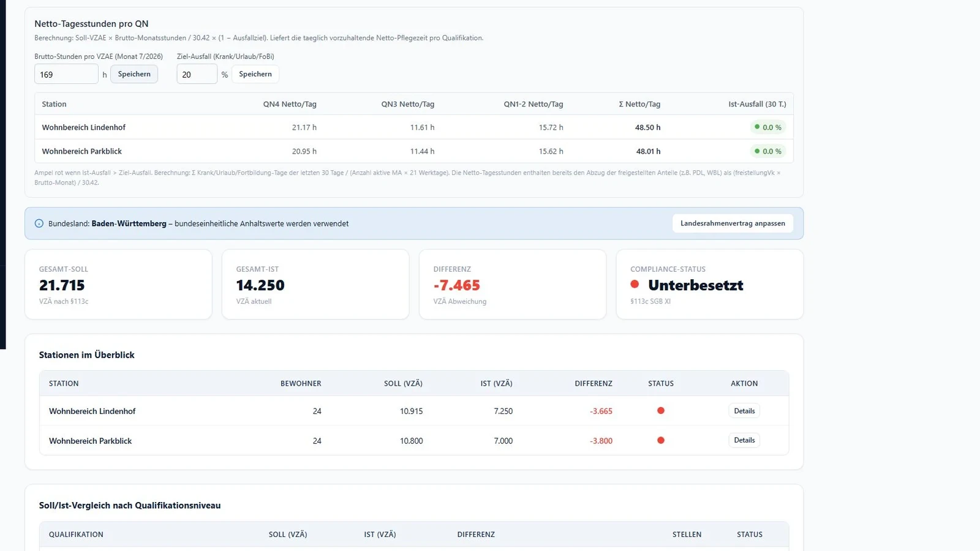980x551 pixels.
Task: Select Wohnbereich Lindenhof row in Netto table
Action: pos(414,127)
